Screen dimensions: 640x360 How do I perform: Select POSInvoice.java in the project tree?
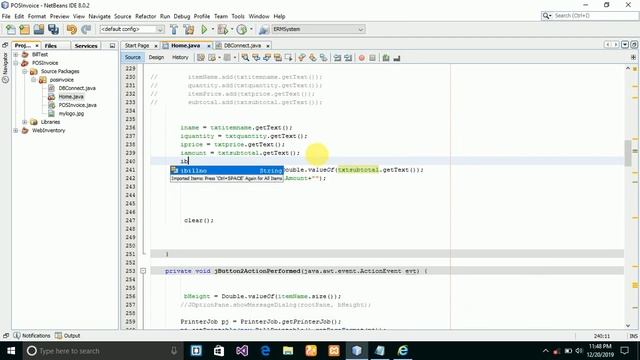(x=78, y=105)
